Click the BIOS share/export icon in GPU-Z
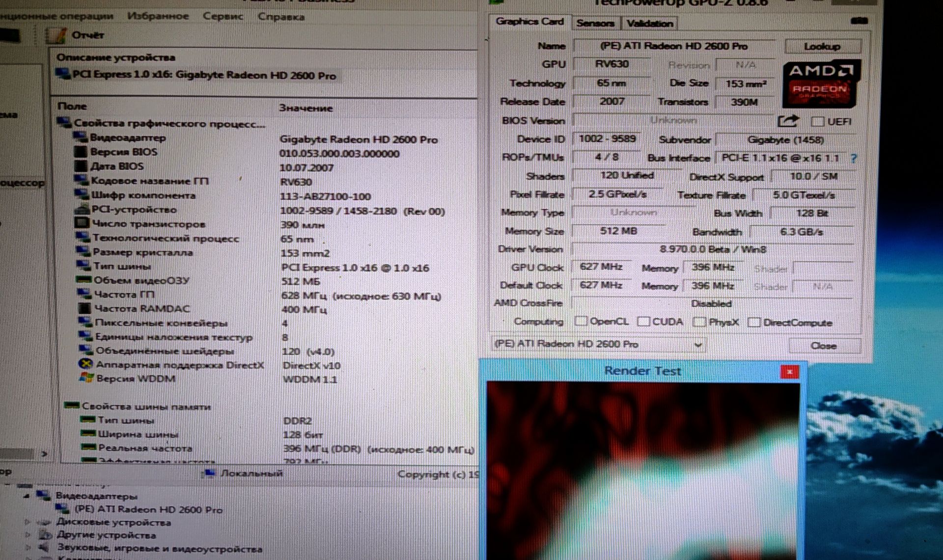The image size is (943, 560). pyautogui.click(x=788, y=121)
